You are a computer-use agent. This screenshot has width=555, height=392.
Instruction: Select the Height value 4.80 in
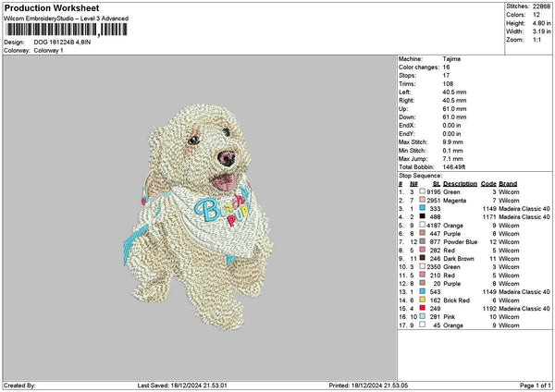[541, 23]
